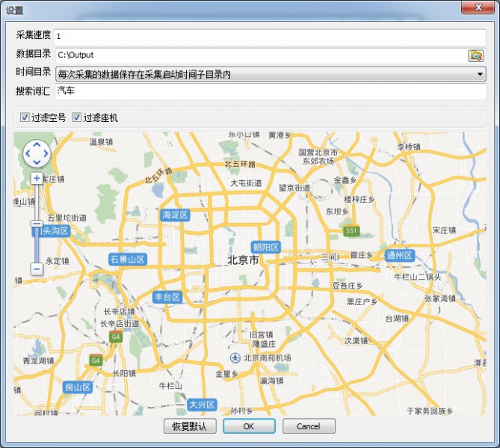Viewport: 500px width, 448px height.
Task: Click the 采集速度 input field
Action: tap(270, 36)
